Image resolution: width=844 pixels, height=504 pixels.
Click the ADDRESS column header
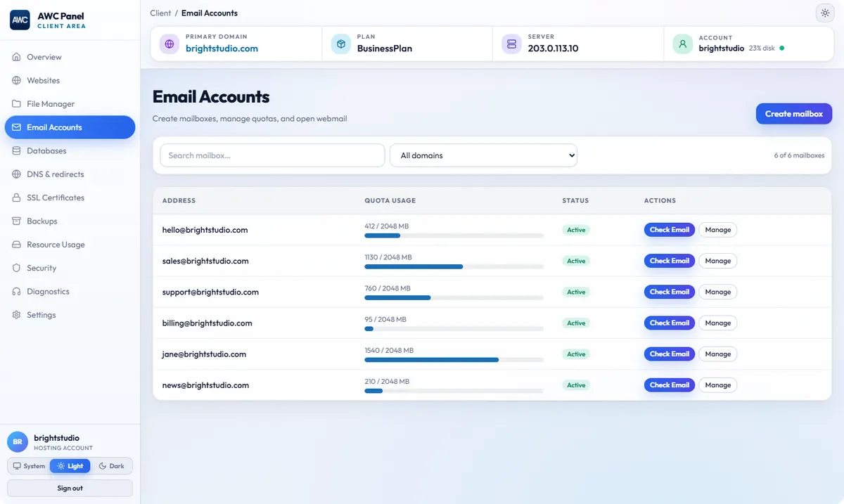(x=179, y=200)
